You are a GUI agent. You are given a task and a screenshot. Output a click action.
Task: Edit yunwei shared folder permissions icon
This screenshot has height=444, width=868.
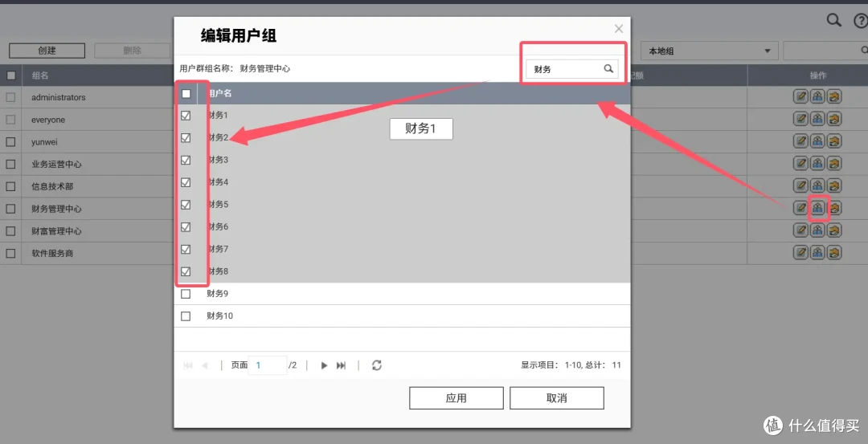click(833, 141)
